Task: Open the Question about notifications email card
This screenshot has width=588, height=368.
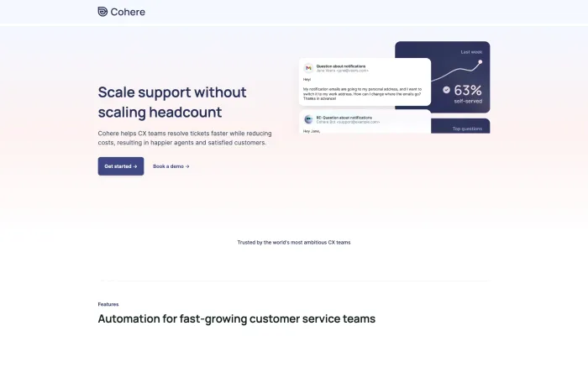Action: pyautogui.click(x=365, y=81)
